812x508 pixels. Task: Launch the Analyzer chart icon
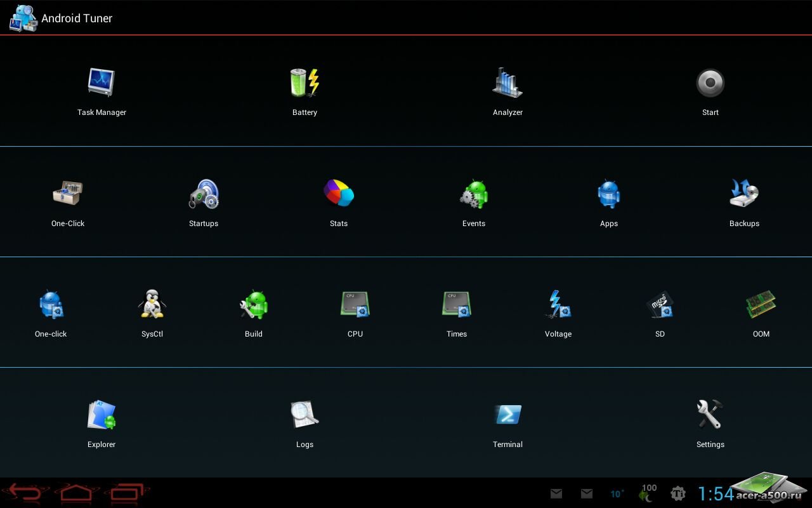507,83
